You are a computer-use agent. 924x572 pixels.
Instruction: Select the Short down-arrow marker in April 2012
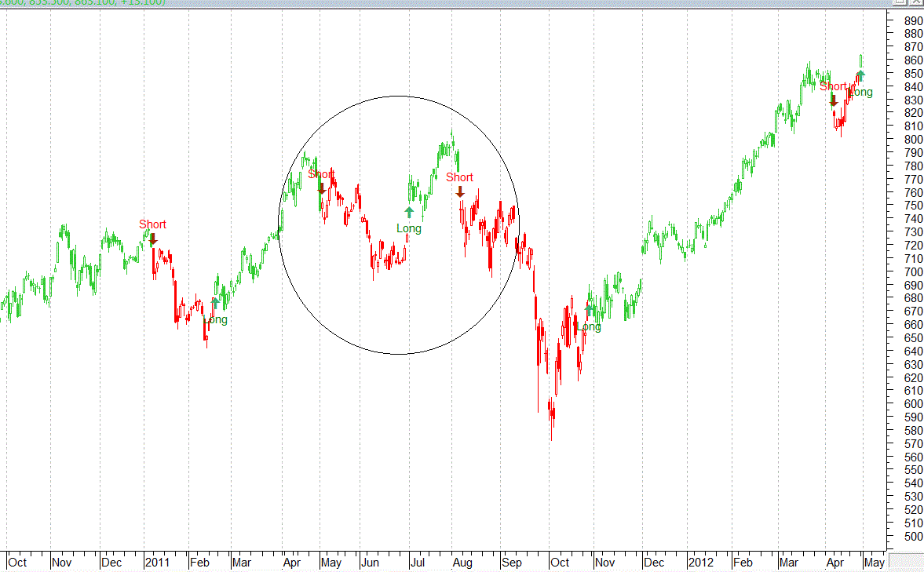833,100
